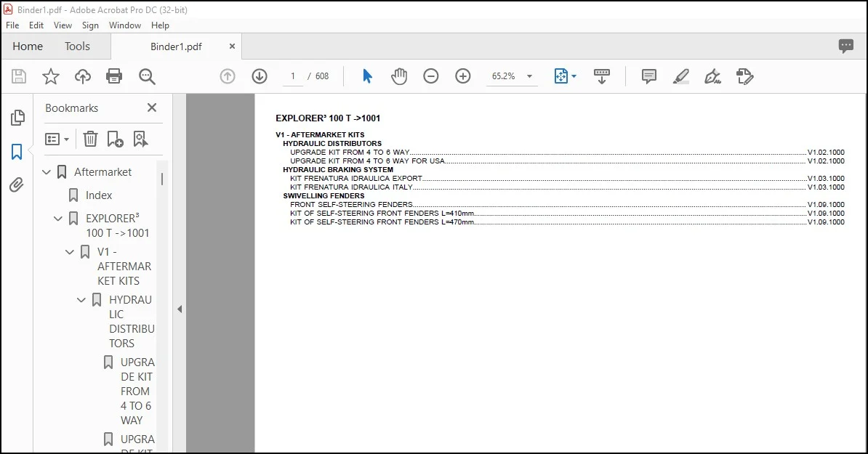
Task: Collapse the Aftermarket bookmark
Action: pyautogui.click(x=47, y=172)
